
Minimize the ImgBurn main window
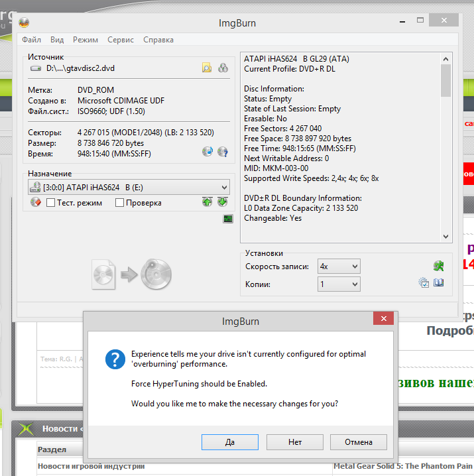click(x=402, y=21)
